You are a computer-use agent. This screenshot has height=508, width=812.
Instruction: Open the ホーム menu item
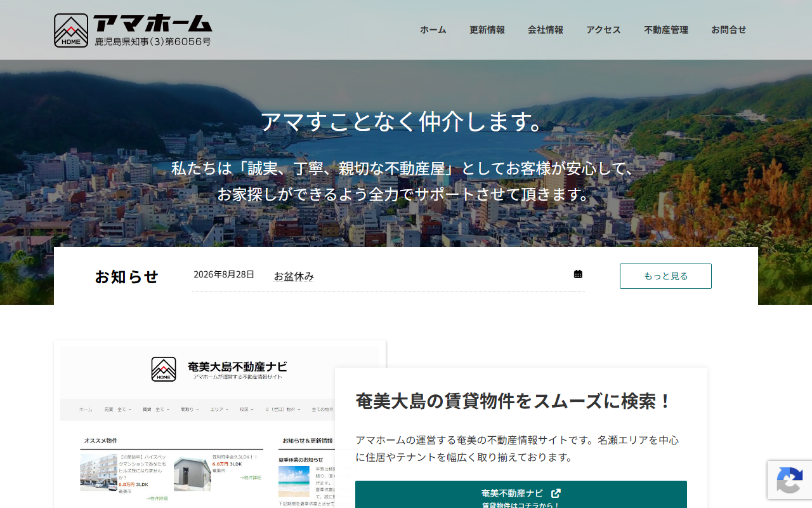tap(433, 30)
